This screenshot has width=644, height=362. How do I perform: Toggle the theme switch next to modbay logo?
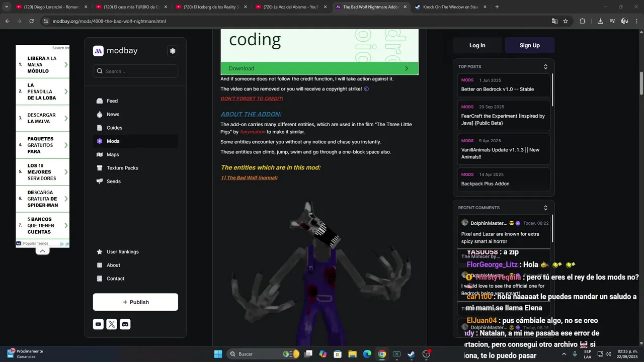click(x=173, y=51)
